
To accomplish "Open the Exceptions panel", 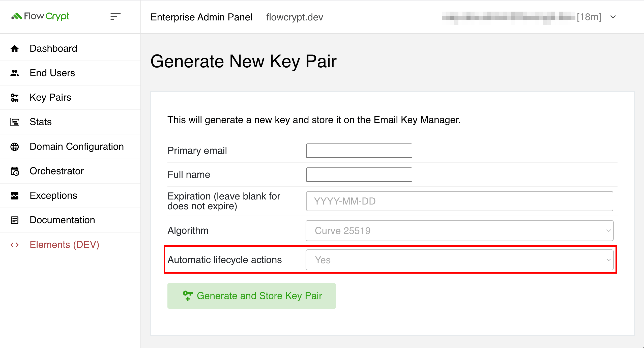I will point(53,195).
